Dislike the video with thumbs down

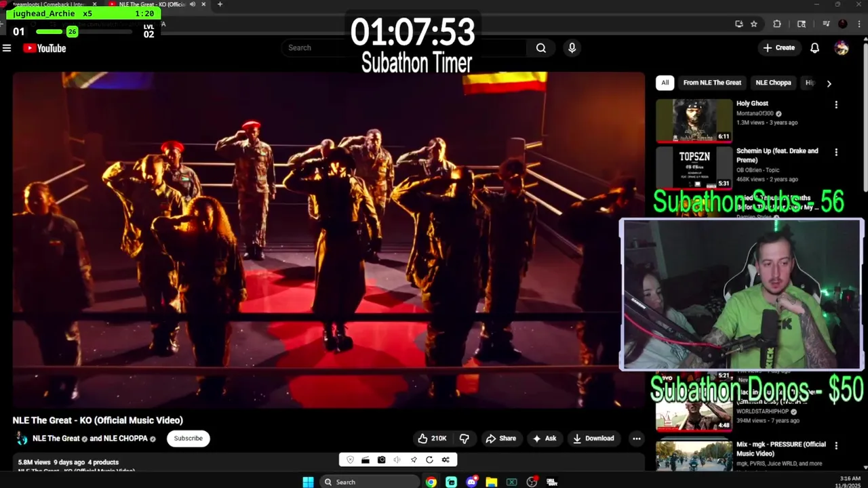465,439
